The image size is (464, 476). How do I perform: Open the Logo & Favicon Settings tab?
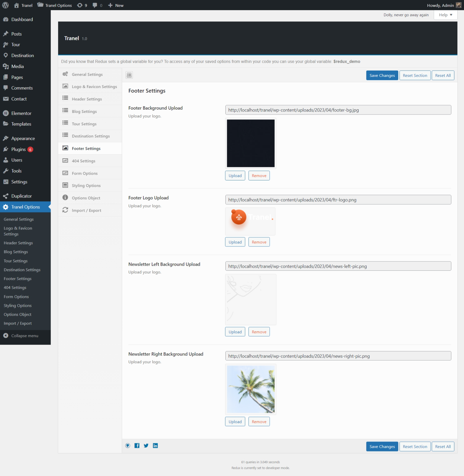(x=90, y=86)
